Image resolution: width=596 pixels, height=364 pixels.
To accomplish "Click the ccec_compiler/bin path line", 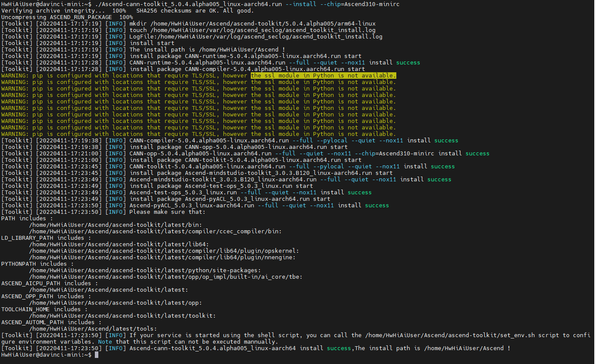I will (x=155, y=232).
